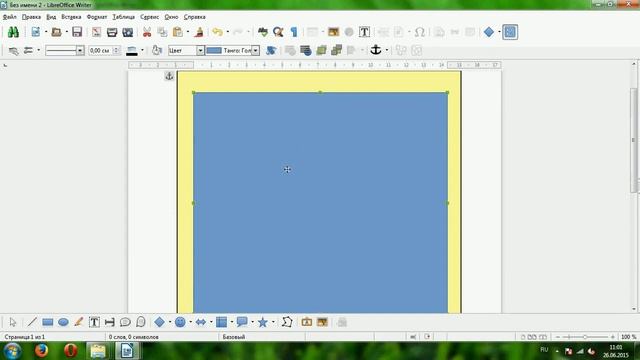The width and height of the screenshot is (640, 360).
Task: Open the Файл menu
Action: pyautogui.click(x=9, y=17)
